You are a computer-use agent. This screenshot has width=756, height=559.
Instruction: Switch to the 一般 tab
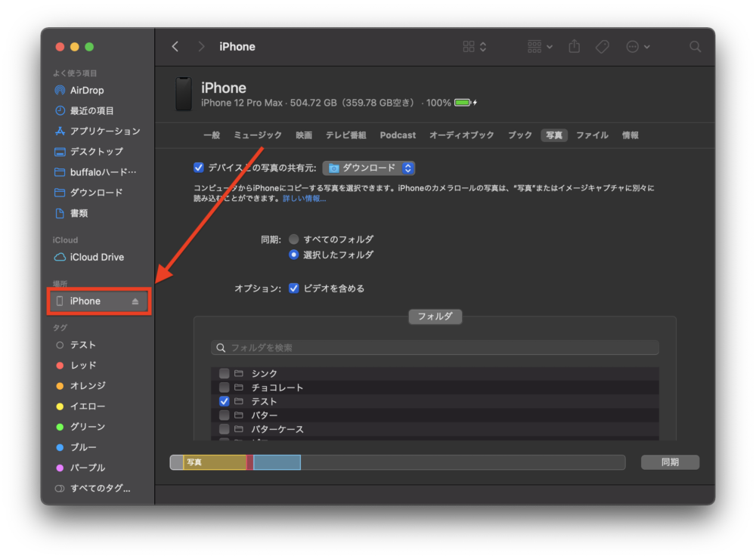(x=212, y=135)
